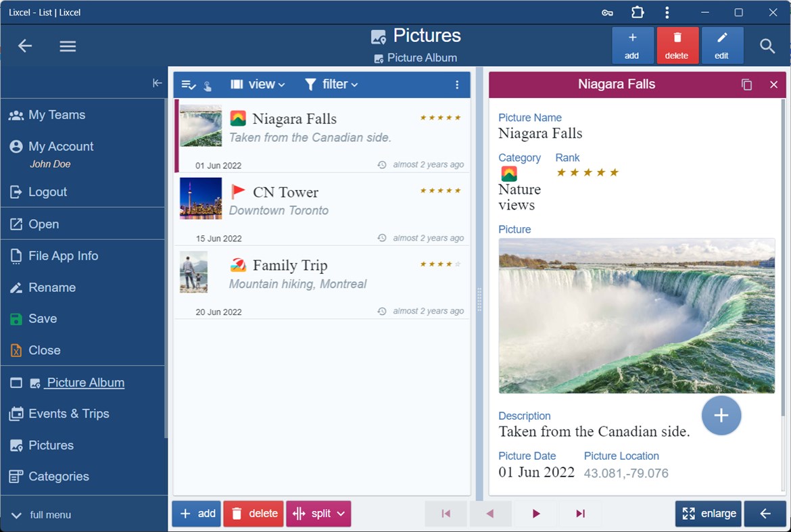Jump to the last record
Screen dimensions: 791x532
pos(580,513)
